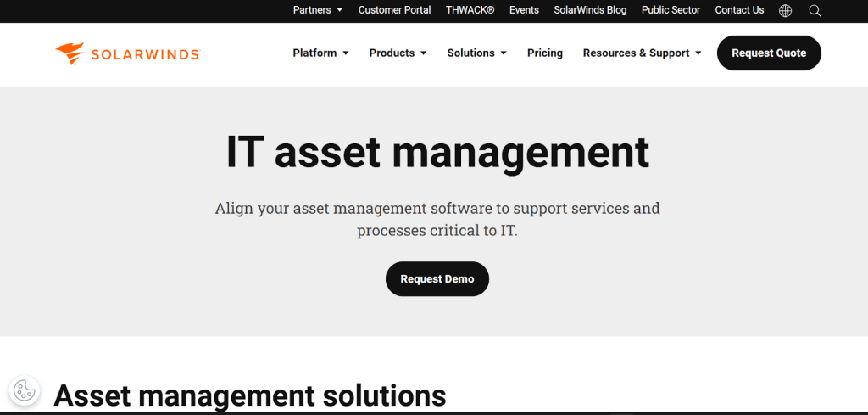Go to the Pricing page

tap(545, 53)
